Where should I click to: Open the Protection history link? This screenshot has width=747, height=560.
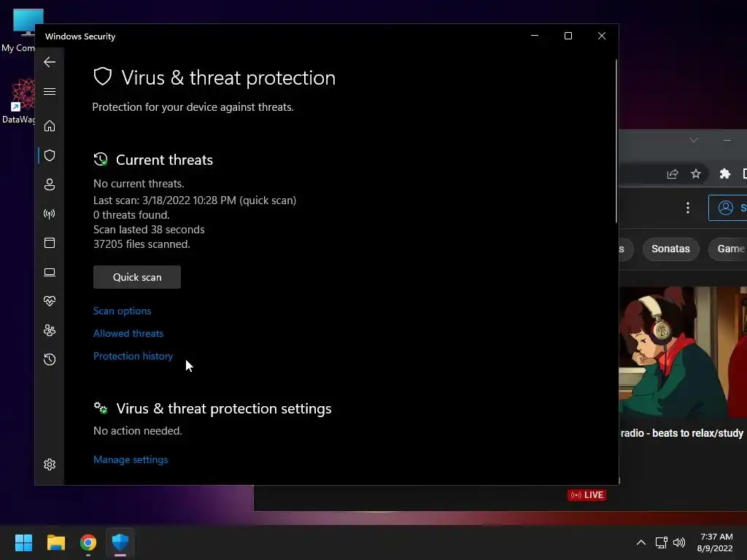(133, 356)
